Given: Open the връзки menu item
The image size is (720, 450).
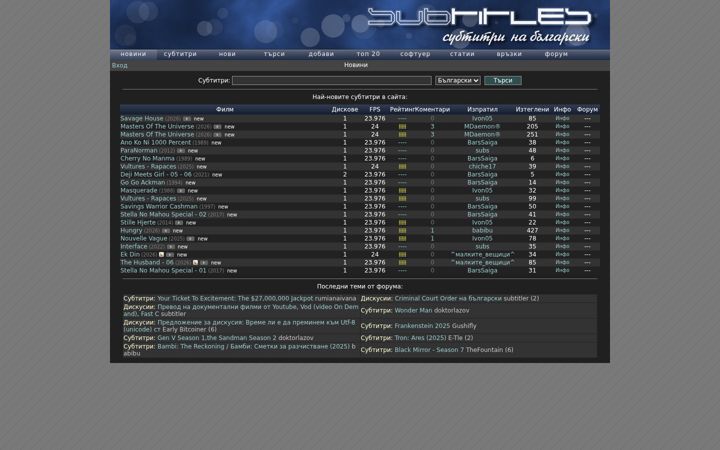Looking at the screenshot, I should pos(509,54).
